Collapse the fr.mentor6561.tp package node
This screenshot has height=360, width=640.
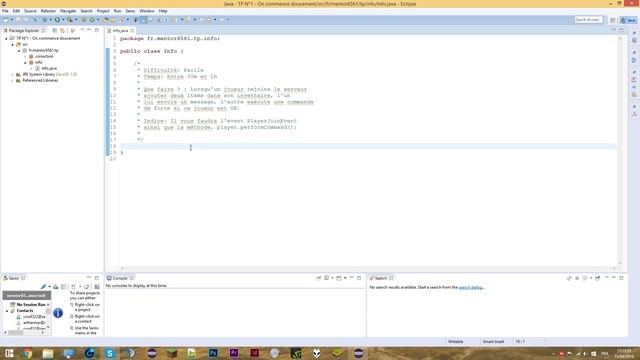19,50
